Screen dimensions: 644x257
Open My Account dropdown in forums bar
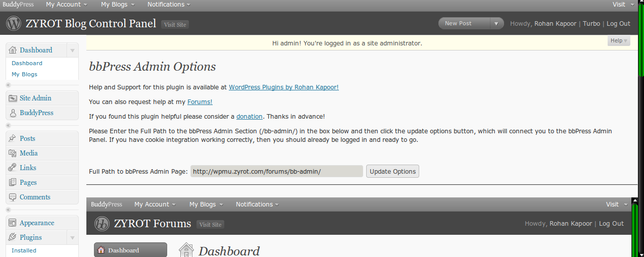tap(155, 204)
